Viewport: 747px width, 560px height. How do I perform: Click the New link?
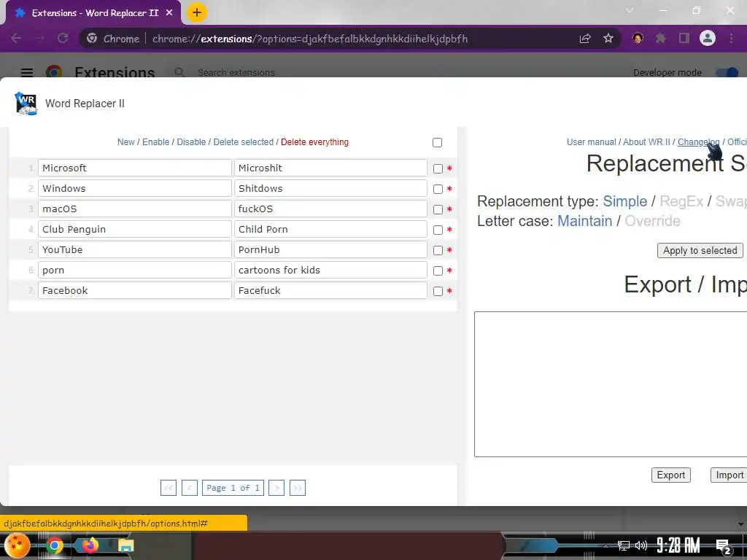125,142
